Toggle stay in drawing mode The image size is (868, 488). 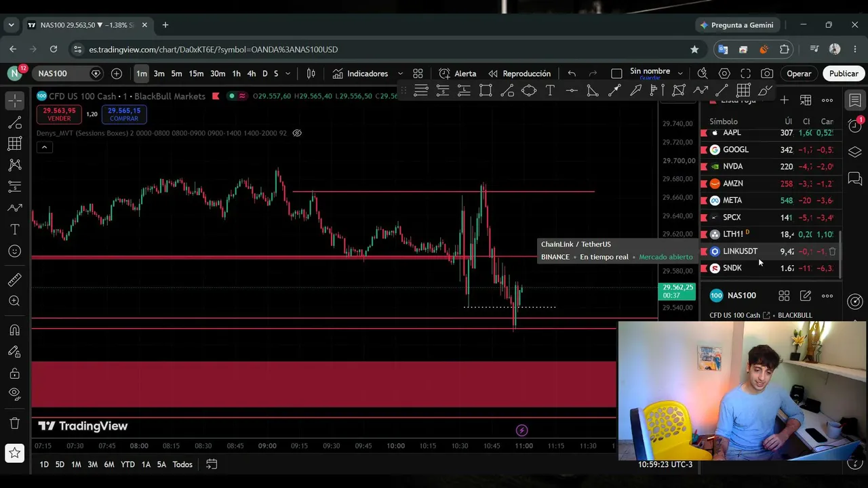click(x=15, y=352)
